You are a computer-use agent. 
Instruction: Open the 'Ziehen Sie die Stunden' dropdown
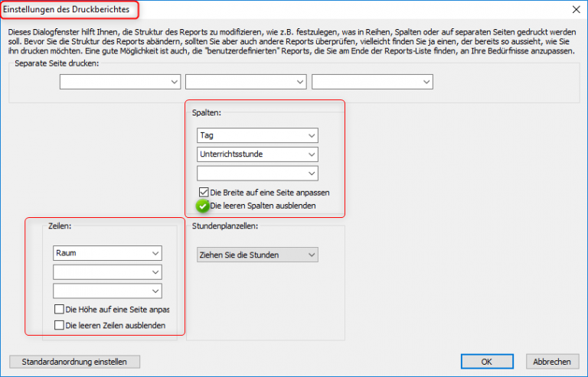257,255
